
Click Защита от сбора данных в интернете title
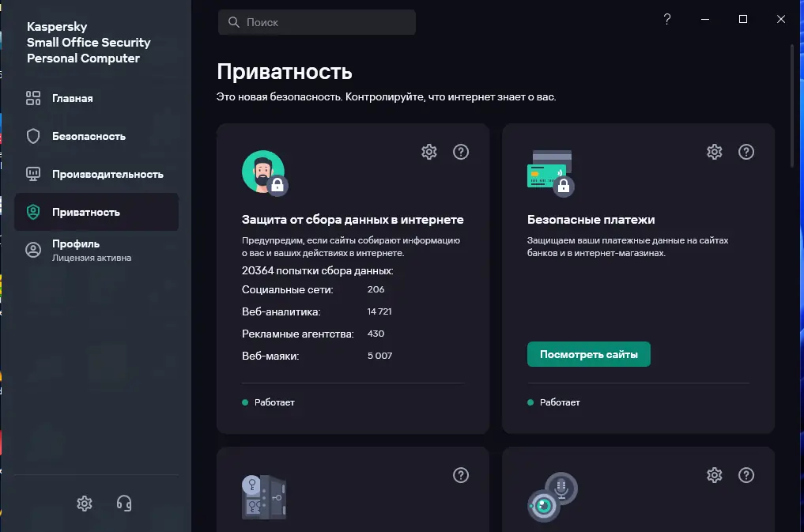tap(353, 219)
